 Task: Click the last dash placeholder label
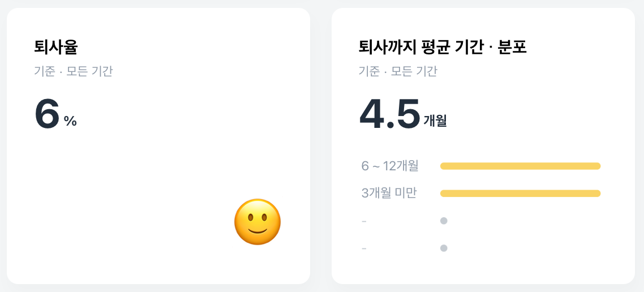coord(364,248)
